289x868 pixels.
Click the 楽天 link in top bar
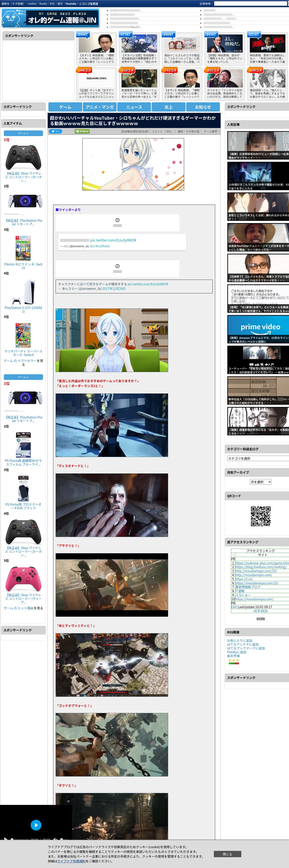tap(60, 4)
